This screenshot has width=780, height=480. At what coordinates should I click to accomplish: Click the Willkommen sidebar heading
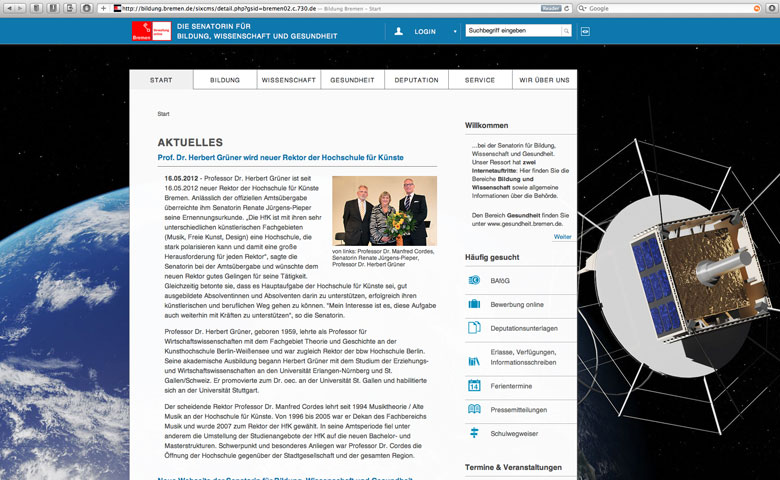(x=487, y=125)
